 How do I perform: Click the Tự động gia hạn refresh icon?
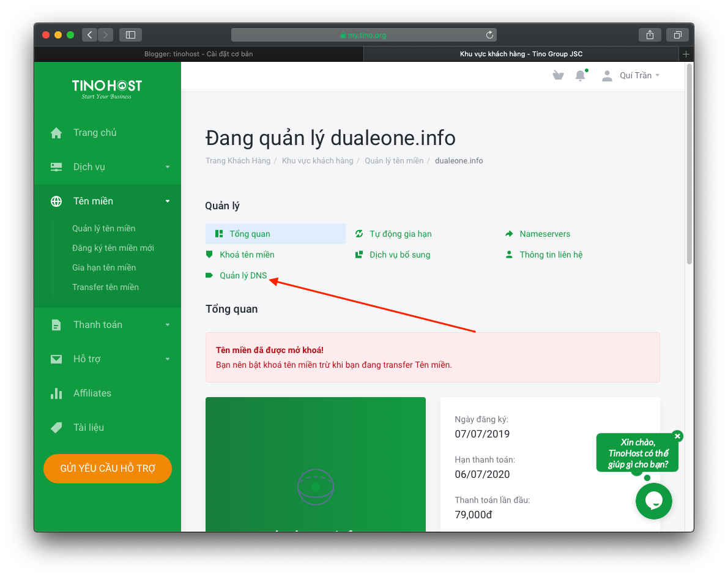tap(359, 234)
